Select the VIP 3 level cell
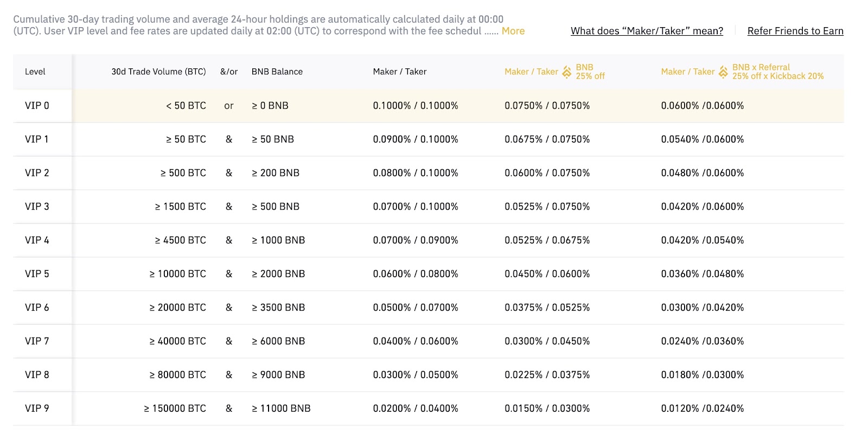868x433 pixels. [37, 207]
